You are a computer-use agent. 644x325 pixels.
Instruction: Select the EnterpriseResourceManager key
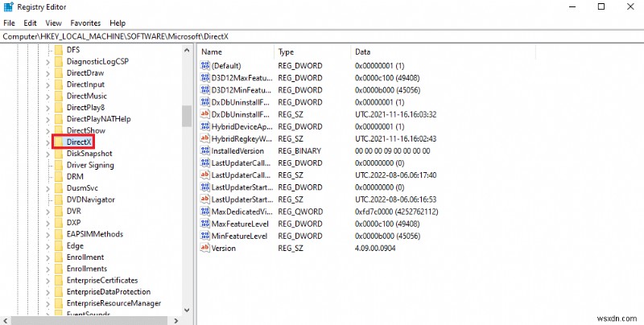click(x=114, y=303)
